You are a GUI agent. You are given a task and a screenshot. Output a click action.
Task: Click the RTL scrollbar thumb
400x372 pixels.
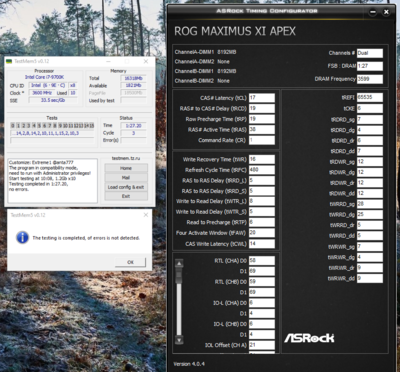pyautogui.click(x=179, y=275)
